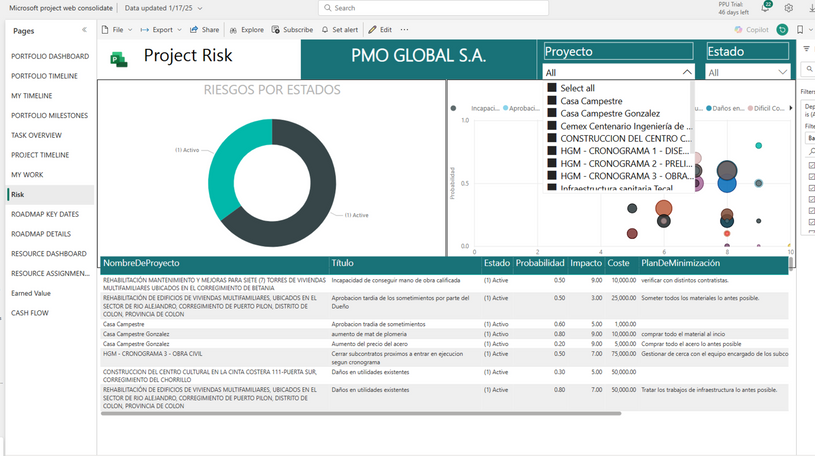This screenshot has width=815, height=456.
Task: Click 'Daños en...' legend entry
Action: (726, 108)
